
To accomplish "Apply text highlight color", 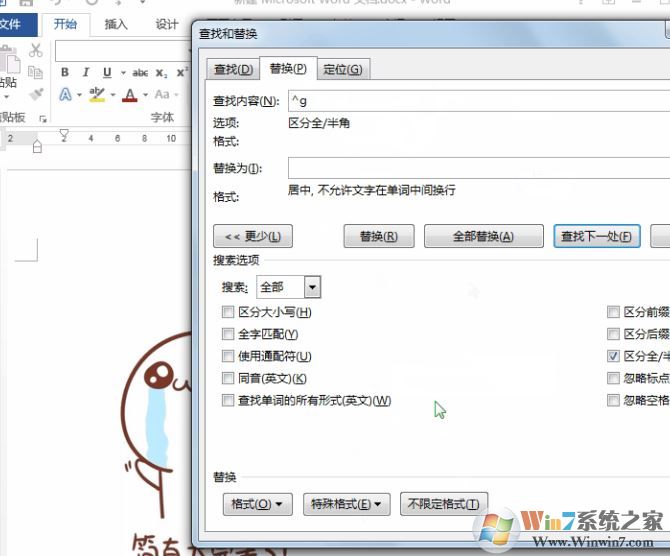I will click(x=97, y=94).
